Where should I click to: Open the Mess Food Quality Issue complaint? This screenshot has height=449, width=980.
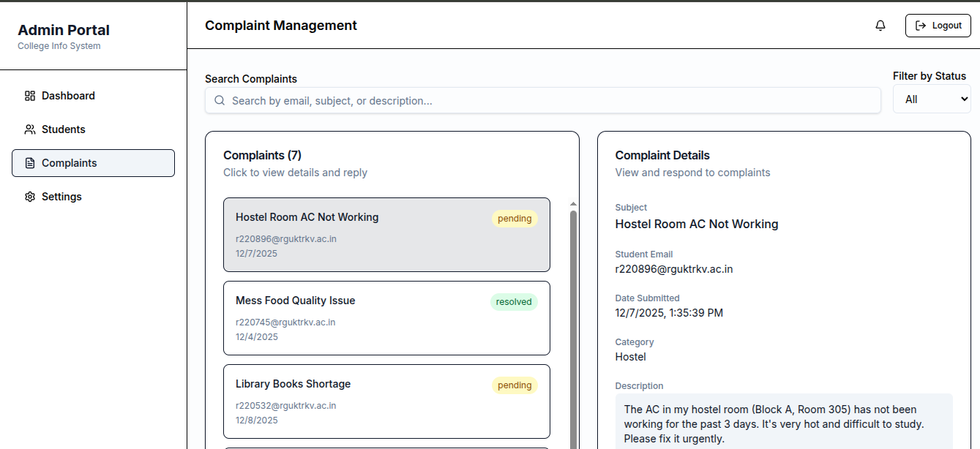click(386, 318)
